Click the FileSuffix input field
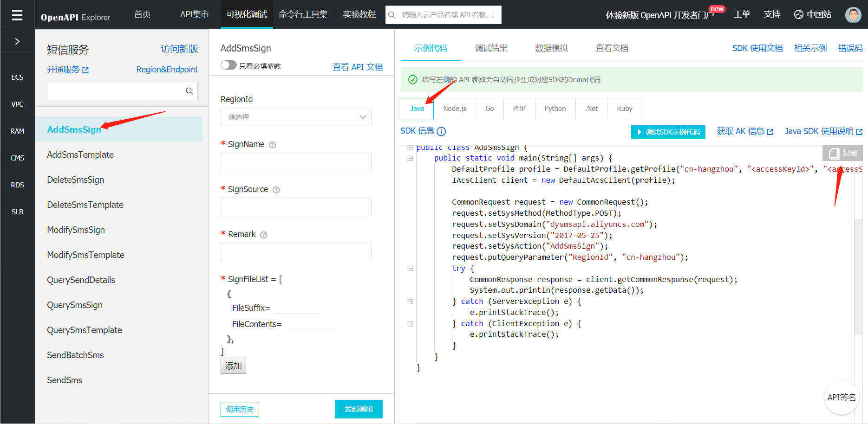Screen dimensions: 868x424 (x=297, y=308)
